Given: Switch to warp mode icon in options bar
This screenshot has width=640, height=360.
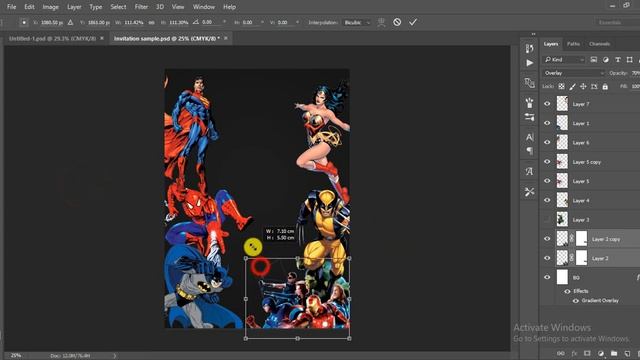Looking at the screenshot, I should pos(381,22).
